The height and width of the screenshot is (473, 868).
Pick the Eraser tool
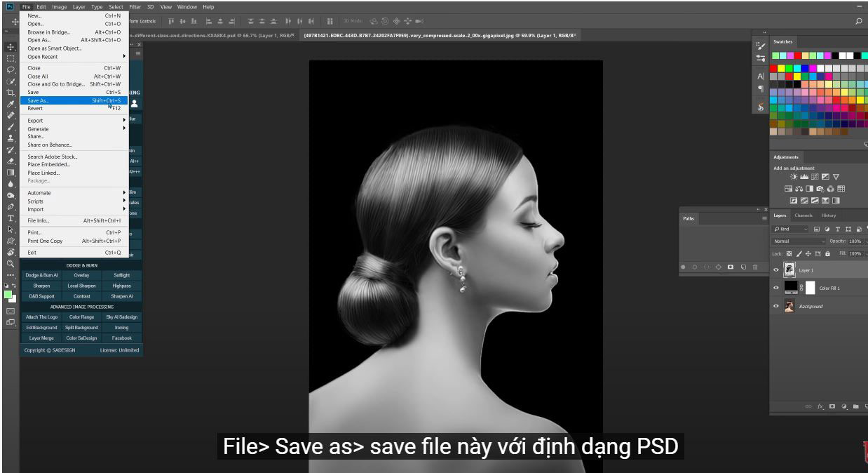(x=11, y=161)
